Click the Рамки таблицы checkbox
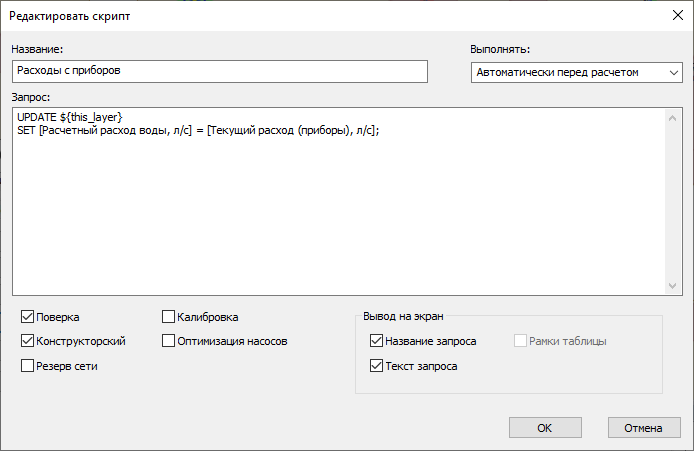The height and width of the screenshot is (451, 694). coord(520,341)
